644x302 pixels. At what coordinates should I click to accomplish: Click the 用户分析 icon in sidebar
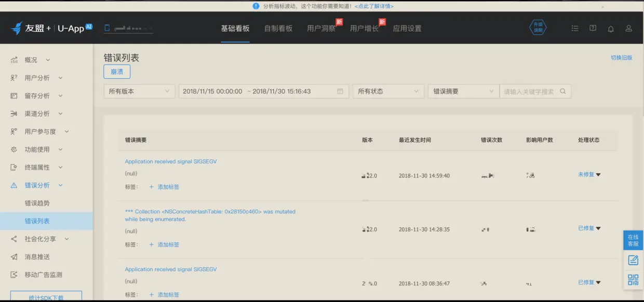point(14,78)
